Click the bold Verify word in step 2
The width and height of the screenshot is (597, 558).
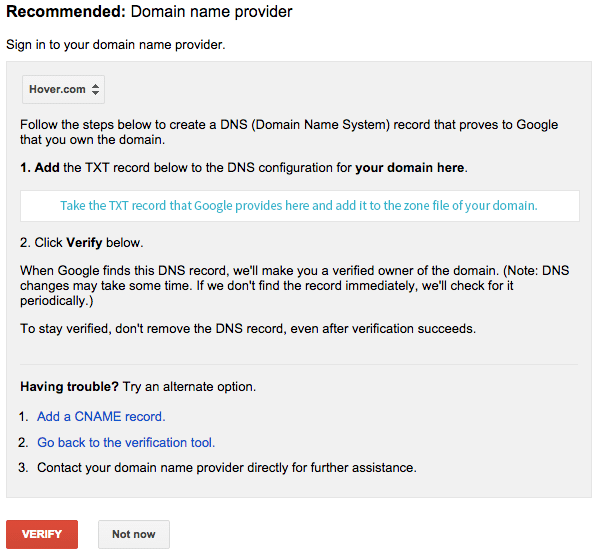[84, 242]
